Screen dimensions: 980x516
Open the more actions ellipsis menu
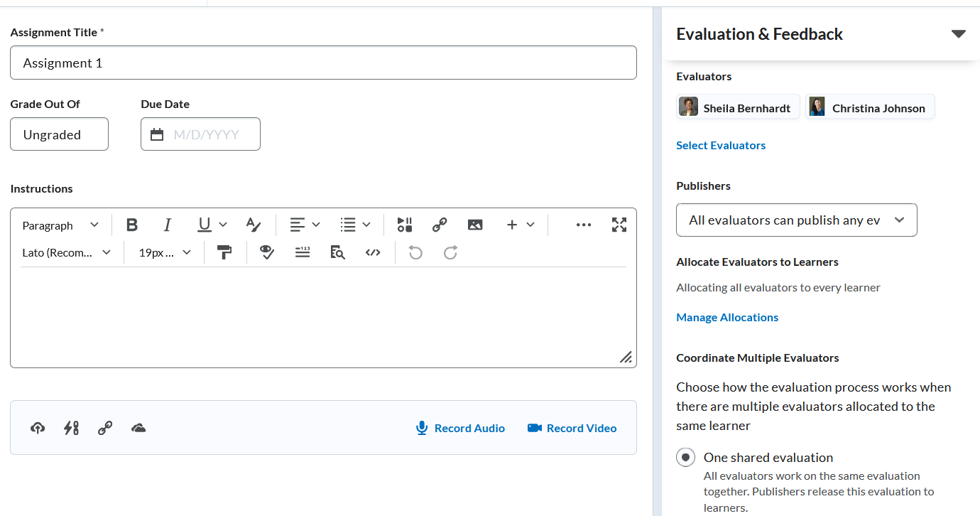pyautogui.click(x=584, y=225)
